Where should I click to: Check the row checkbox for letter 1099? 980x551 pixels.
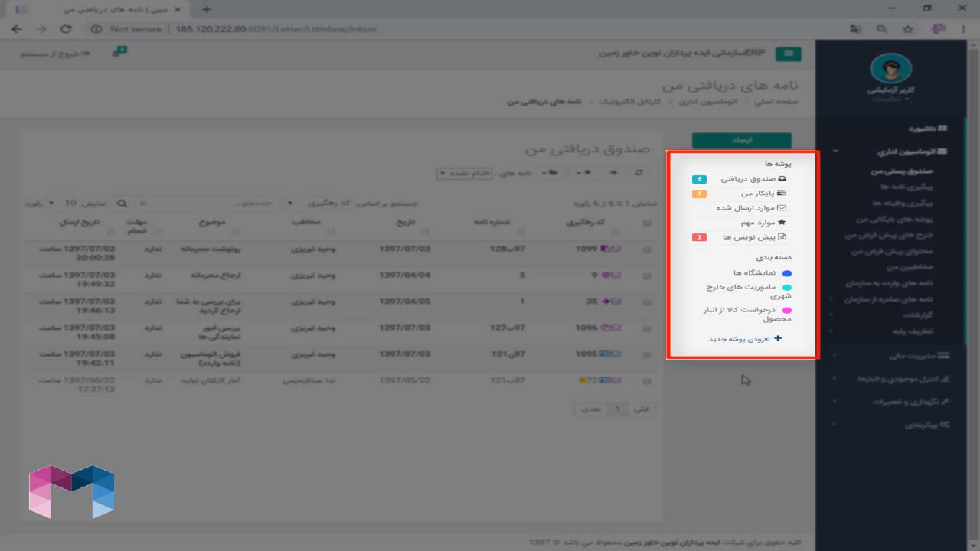[x=647, y=249]
